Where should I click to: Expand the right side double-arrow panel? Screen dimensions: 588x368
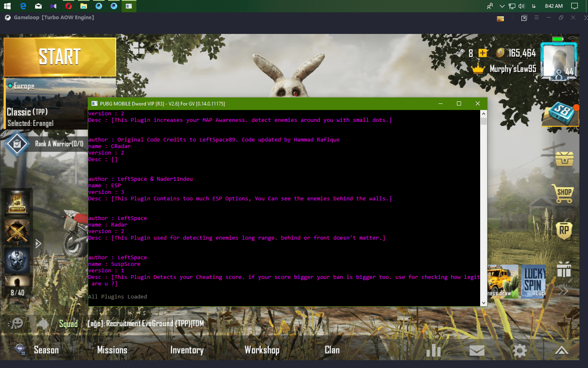(563, 291)
